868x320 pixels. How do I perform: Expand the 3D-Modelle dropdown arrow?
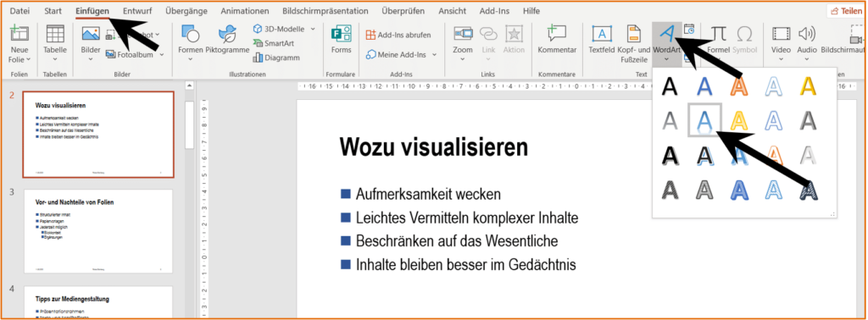point(313,28)
